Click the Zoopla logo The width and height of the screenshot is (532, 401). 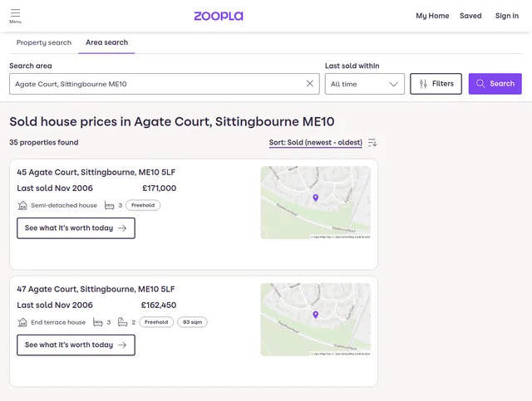(219, 16)
